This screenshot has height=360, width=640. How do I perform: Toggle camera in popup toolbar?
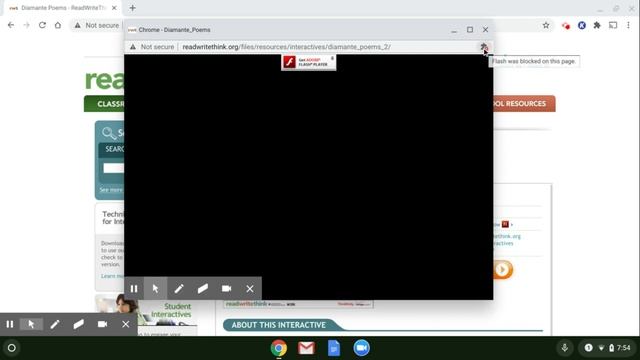(x=227, y=289)
